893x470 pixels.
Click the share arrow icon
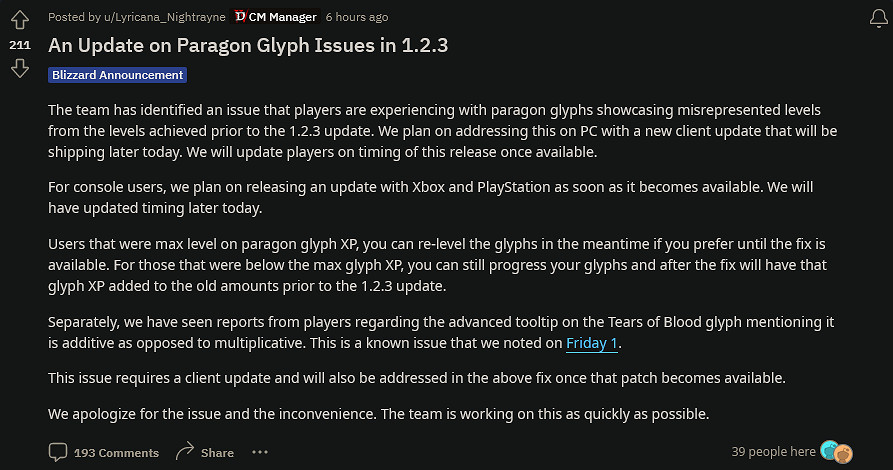coord(184,452)
